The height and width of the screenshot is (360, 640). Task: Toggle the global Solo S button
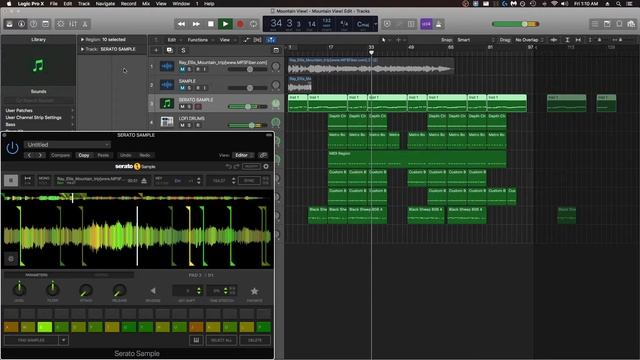183,50
